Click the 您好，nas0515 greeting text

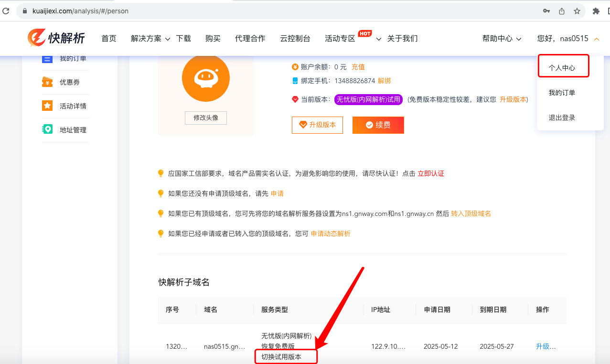(x=563, y=39)
